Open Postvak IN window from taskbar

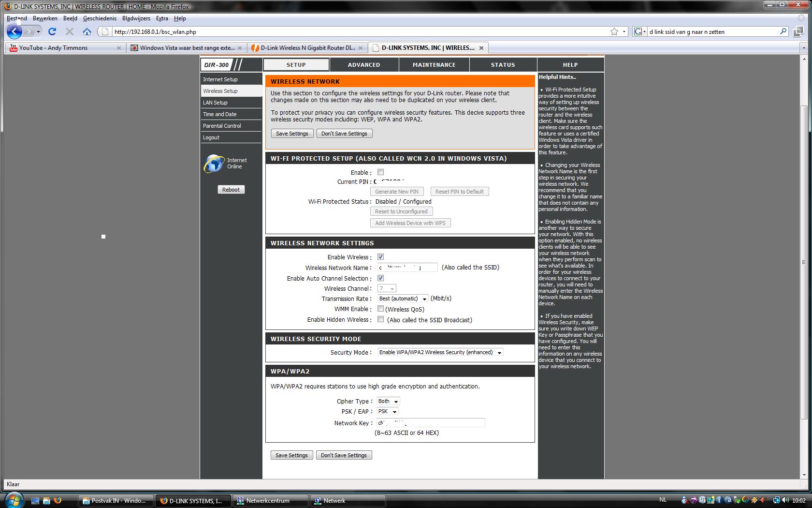[x=116, y=501]
